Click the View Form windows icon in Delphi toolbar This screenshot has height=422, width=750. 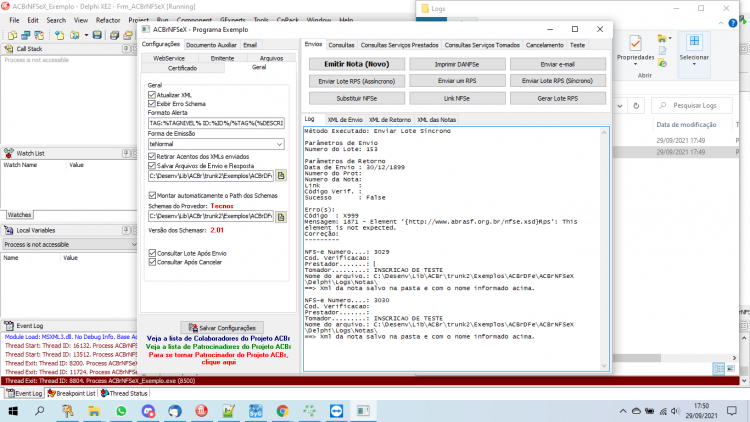[26, 35]
